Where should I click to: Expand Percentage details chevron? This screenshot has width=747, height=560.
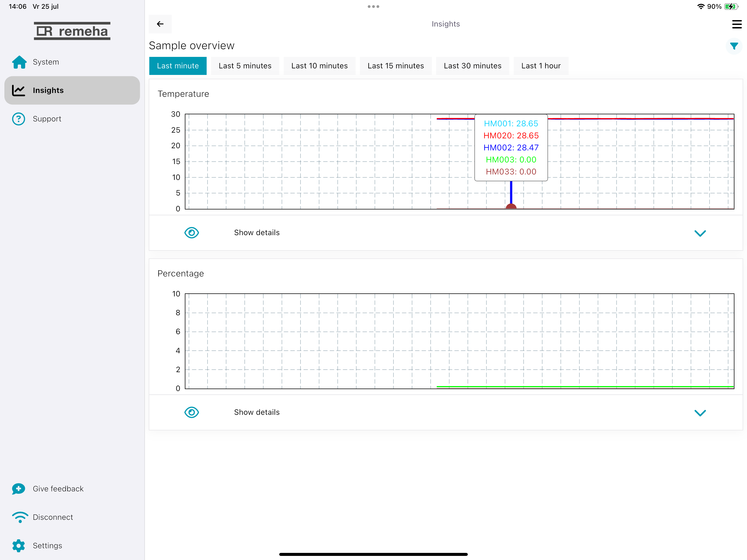pyautogui.click(x=700, y=413)
